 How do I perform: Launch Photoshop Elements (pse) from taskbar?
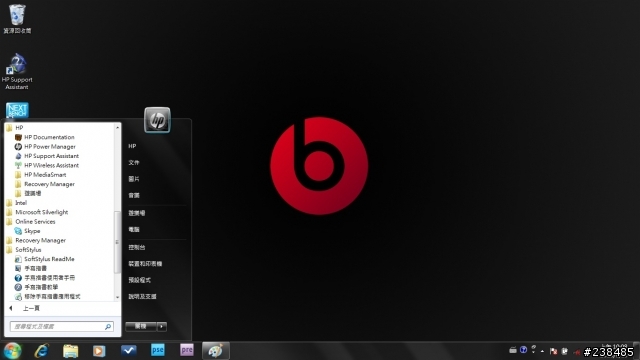(158, 350)
